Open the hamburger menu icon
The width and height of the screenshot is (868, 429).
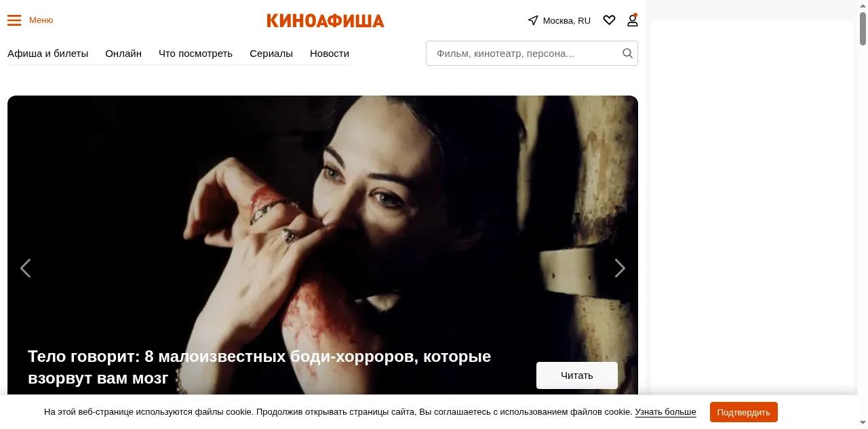pyautogui.click(x=14, y=20)
